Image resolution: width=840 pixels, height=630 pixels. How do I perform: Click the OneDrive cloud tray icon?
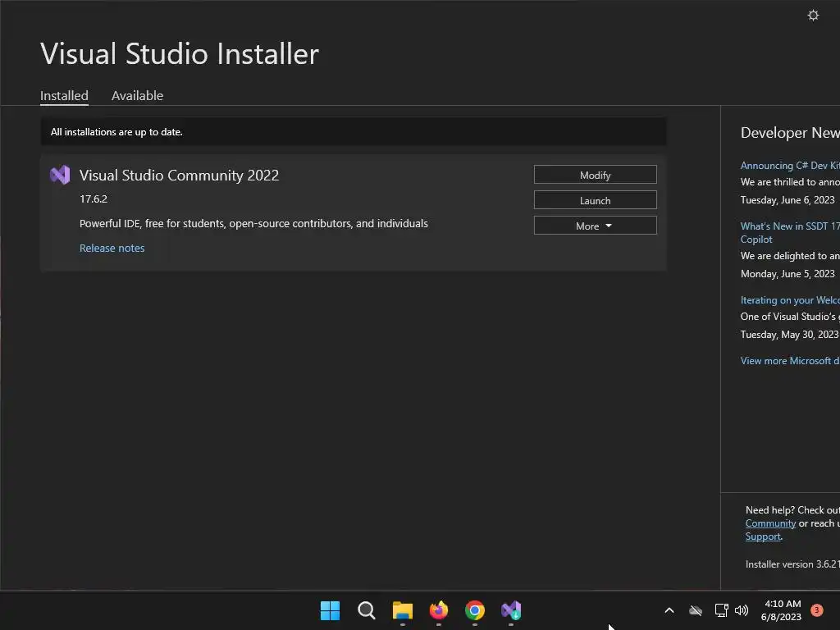(696, 610)
